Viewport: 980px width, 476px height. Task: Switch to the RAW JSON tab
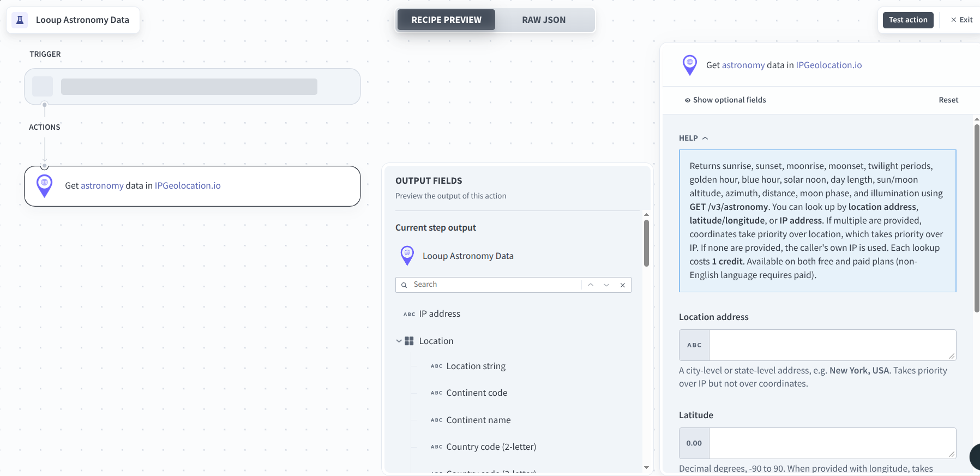(544, 20)
